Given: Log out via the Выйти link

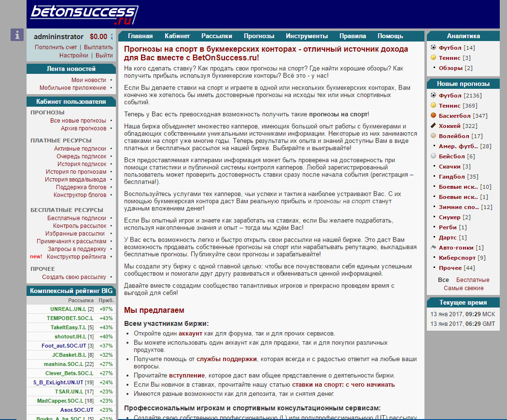Looking at the screenshot, I should [104, 56].
